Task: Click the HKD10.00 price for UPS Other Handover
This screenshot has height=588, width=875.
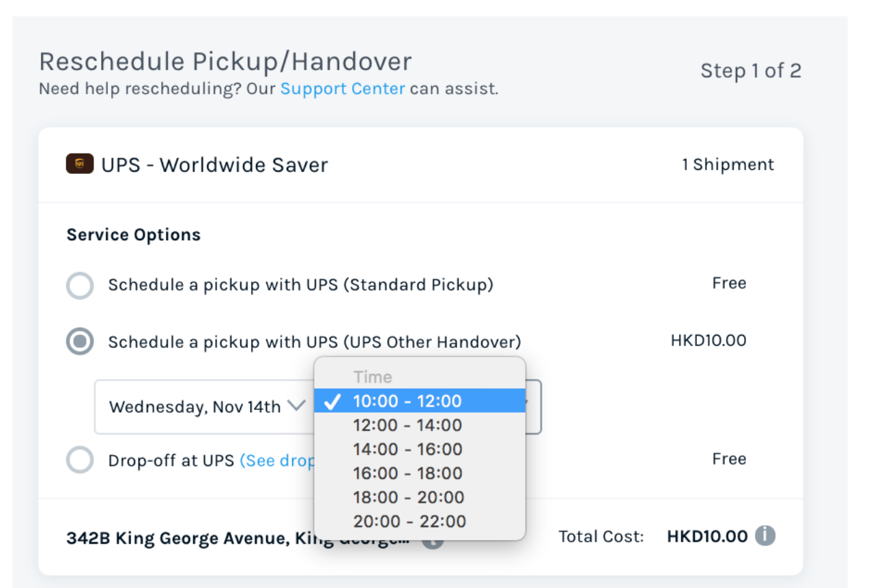Action: click(x=708, y=340)
